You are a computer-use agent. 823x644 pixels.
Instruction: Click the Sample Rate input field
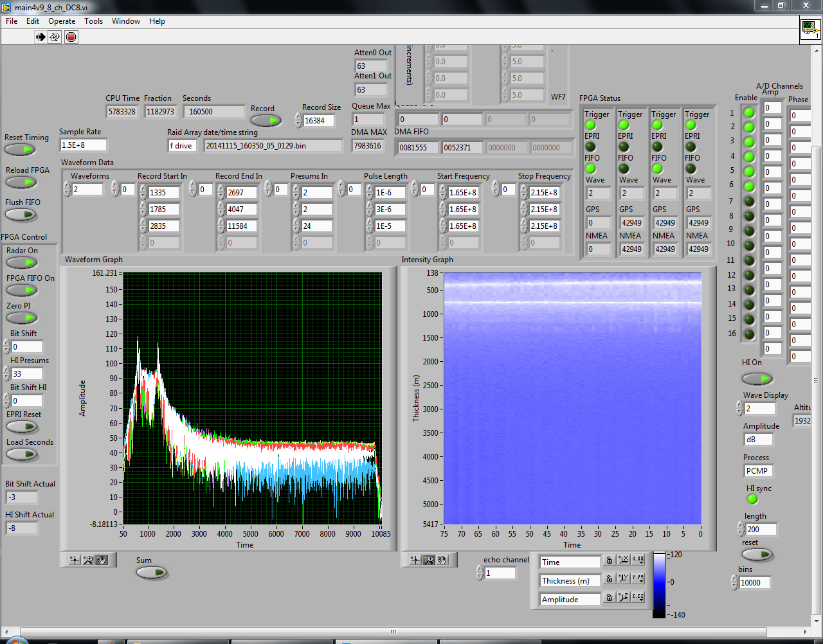83,145
